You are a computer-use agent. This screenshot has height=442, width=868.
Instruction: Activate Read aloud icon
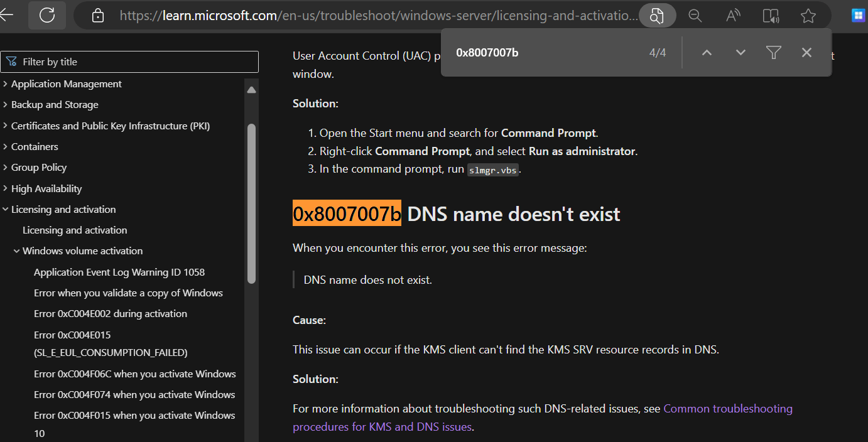[732, 16]
